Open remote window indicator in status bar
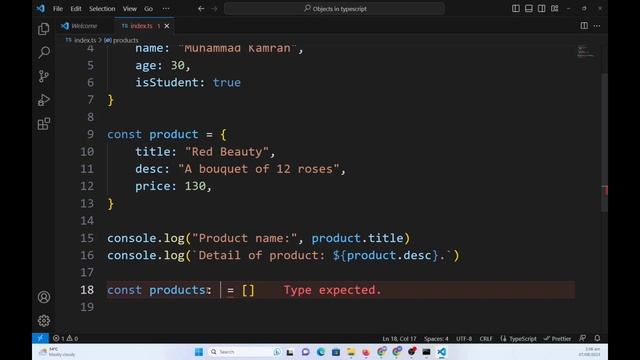Image resolution: width=640 pixels, height=360 pixels. pyautogui.click(x=40, y=338)
